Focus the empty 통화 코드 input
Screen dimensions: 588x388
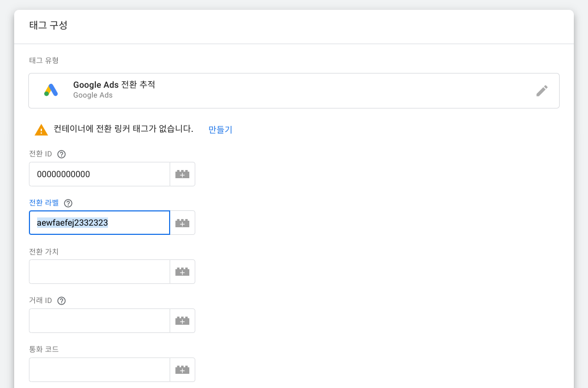tap(100, 369)
